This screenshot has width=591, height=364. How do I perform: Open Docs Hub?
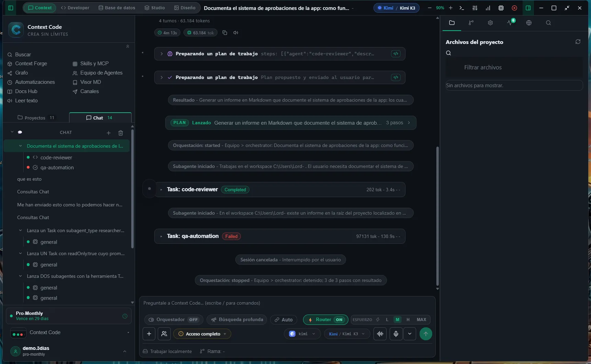22,91
